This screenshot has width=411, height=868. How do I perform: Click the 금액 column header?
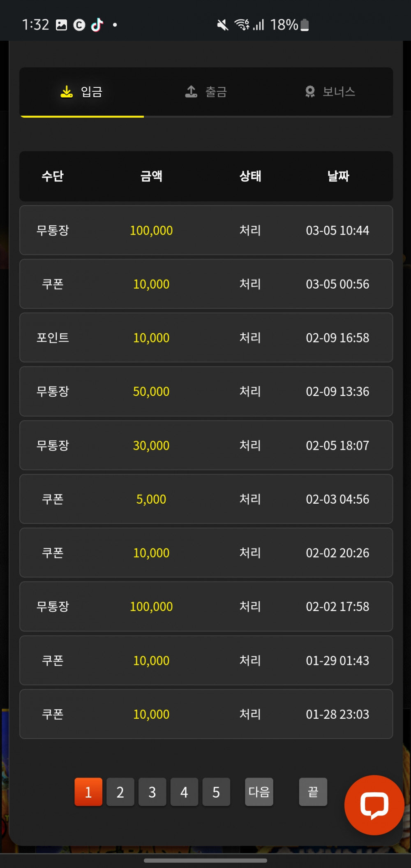coord(151,176)
